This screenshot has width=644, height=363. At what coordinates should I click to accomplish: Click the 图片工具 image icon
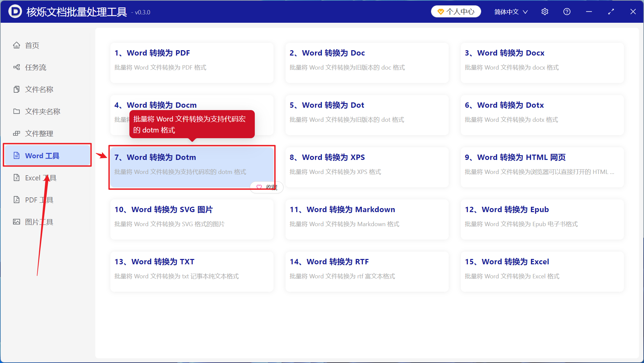tap(16, 222)
